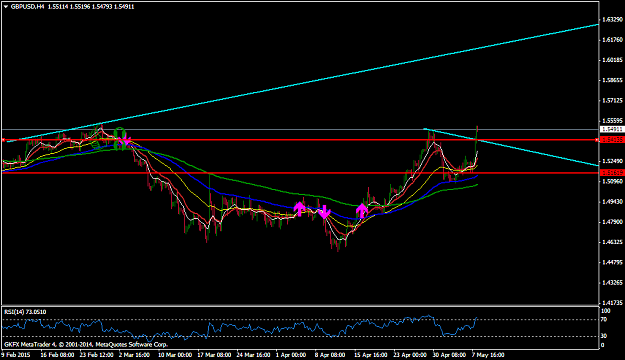Select the green ellipse object near 2 Mar
625x360 pixels.
tap(120, 139)
